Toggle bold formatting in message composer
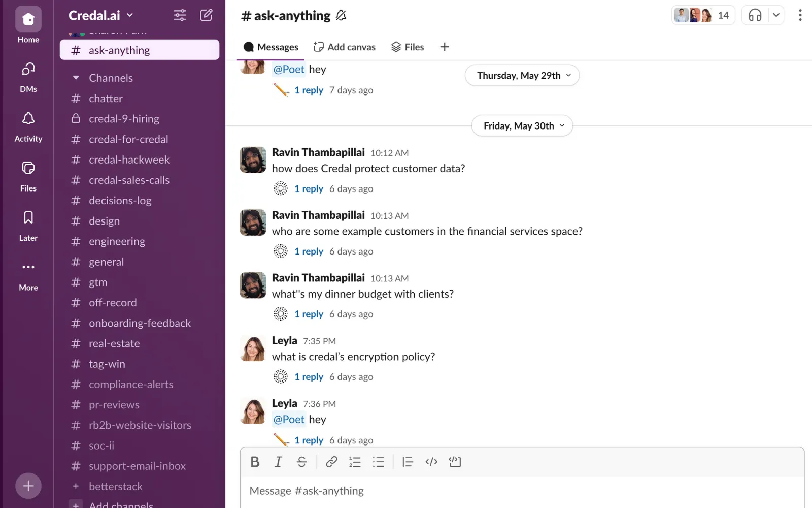 click(255, 462)
